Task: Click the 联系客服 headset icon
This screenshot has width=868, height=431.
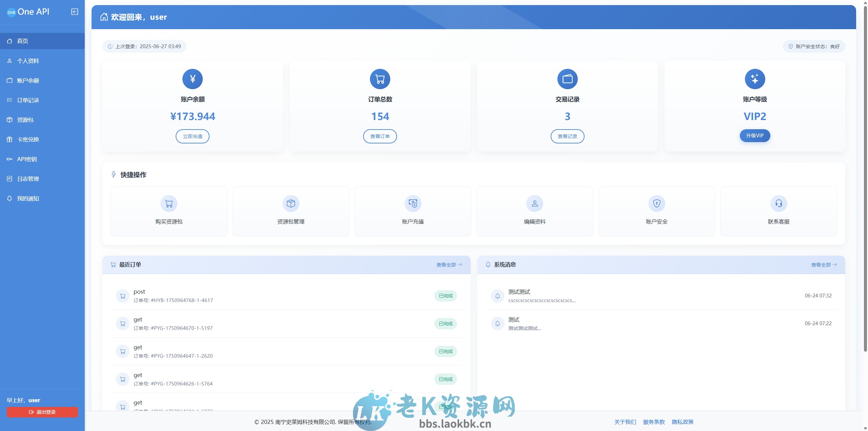Action: click(778, 203)
